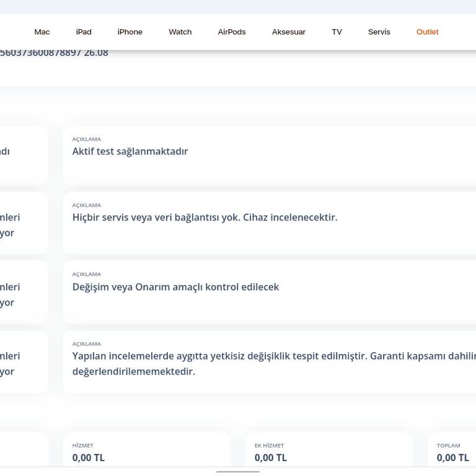Select iPhone in the navigation bar
The height and width of the screenshot is (476, 476).
130,32
